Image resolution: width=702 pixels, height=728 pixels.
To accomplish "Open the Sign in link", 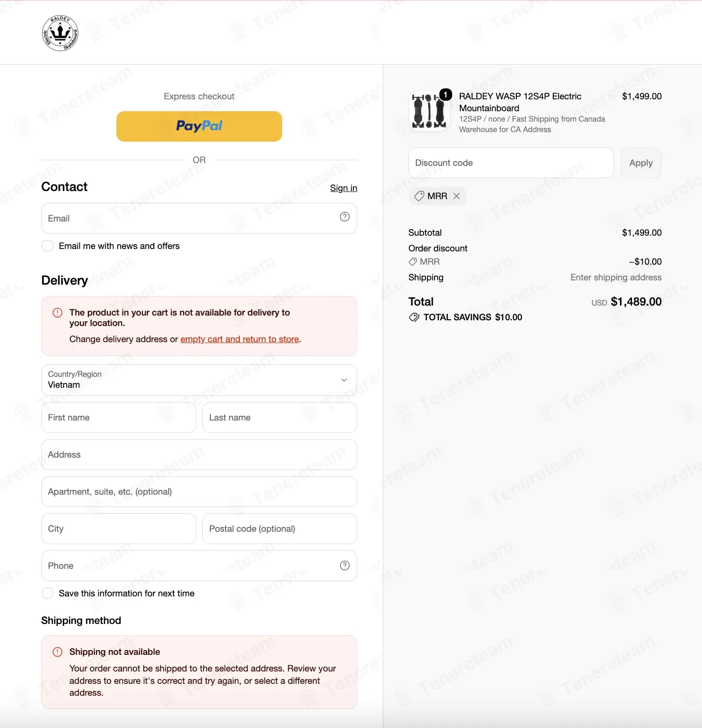I will click(343, 188).
